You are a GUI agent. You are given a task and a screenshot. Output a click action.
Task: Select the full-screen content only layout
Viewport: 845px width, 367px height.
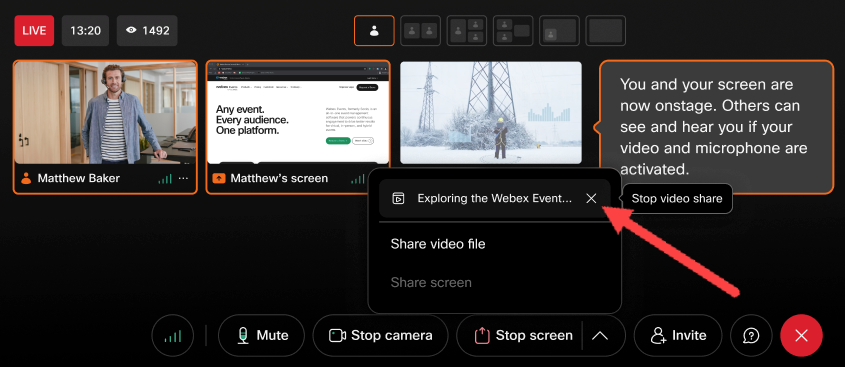(606, 31)
